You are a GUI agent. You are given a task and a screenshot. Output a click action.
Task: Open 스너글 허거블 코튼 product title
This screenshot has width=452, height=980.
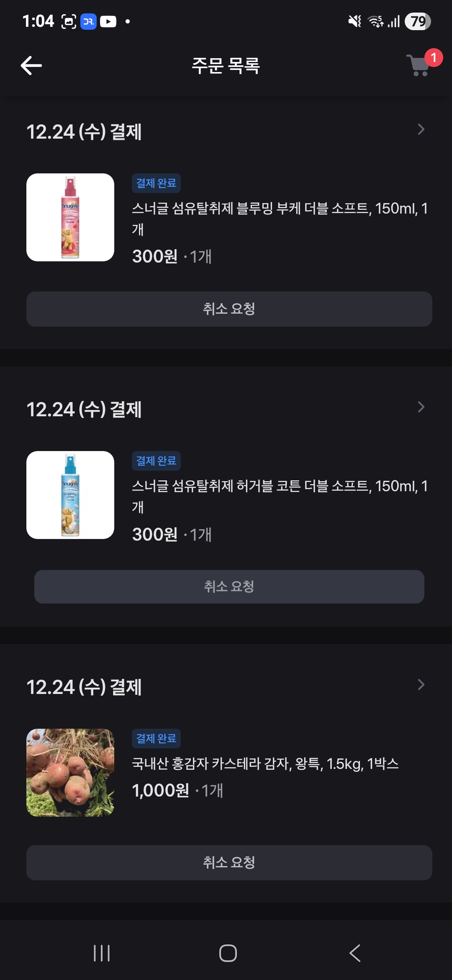[x=279, y=487]
